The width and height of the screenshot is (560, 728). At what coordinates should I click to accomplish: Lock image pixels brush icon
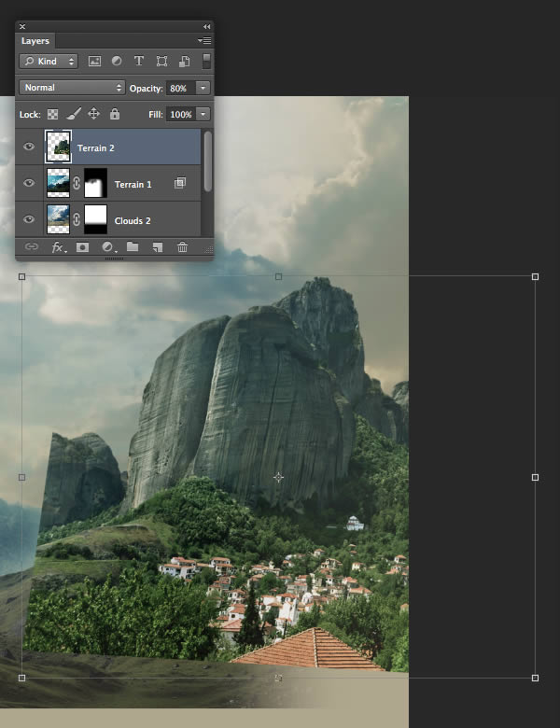pos(74,114)
